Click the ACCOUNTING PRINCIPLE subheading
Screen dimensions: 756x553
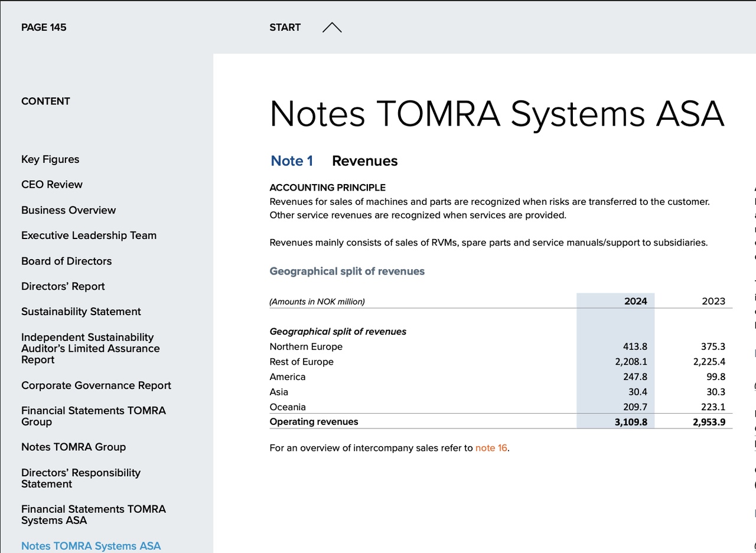pyautogui.click(x=327, y=188)
